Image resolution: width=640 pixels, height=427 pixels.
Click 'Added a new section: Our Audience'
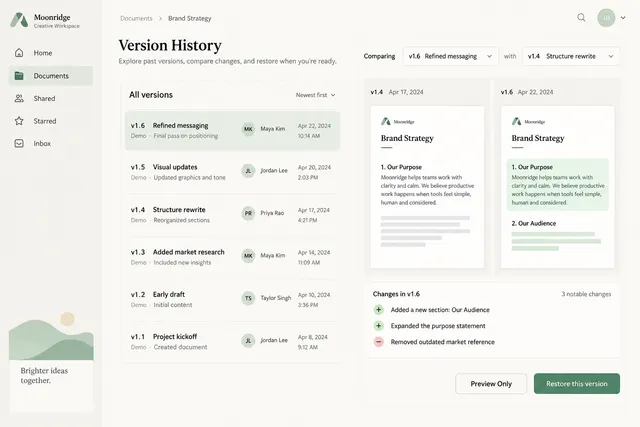440,310
